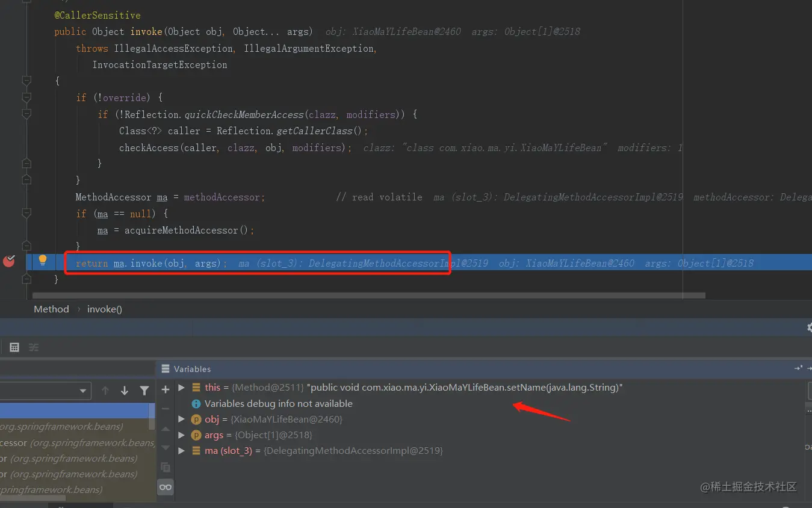Viewport: 812px width, 508px height.
Task: Click the frames filter funnel icon
Action: (144, 391)
